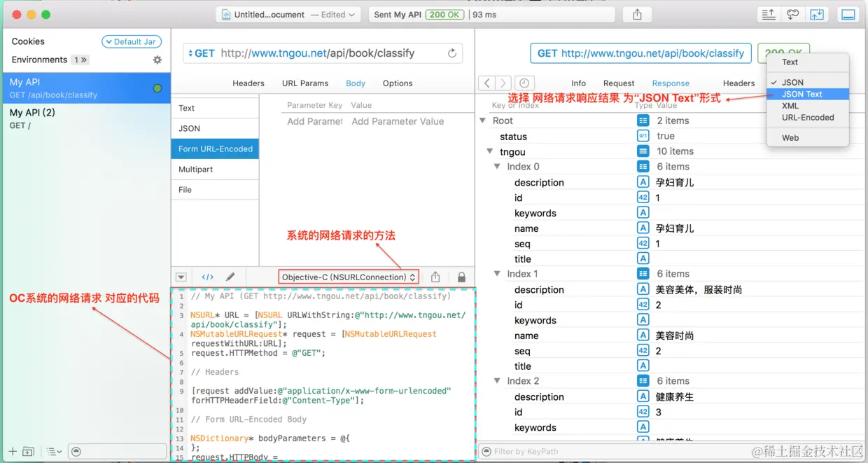Select the XML option in the Type menu

tap(791, 107)
